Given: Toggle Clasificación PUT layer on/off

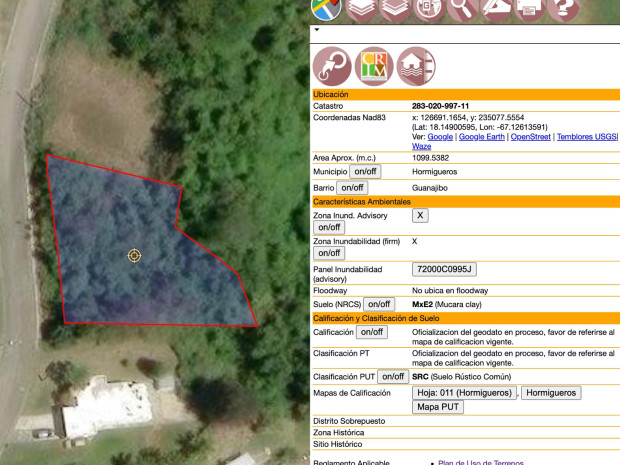Looking at the screenshot, I should point(393,377).
